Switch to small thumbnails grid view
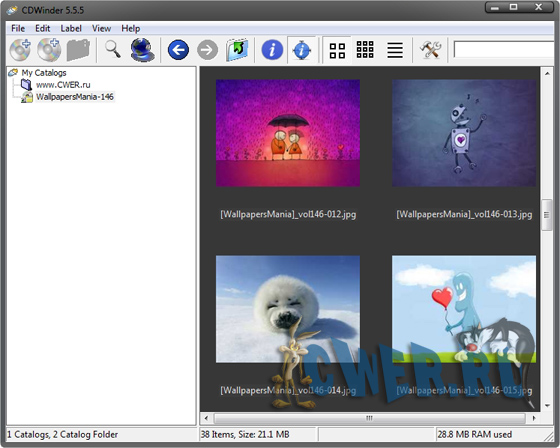 click(x=365, y=49)
